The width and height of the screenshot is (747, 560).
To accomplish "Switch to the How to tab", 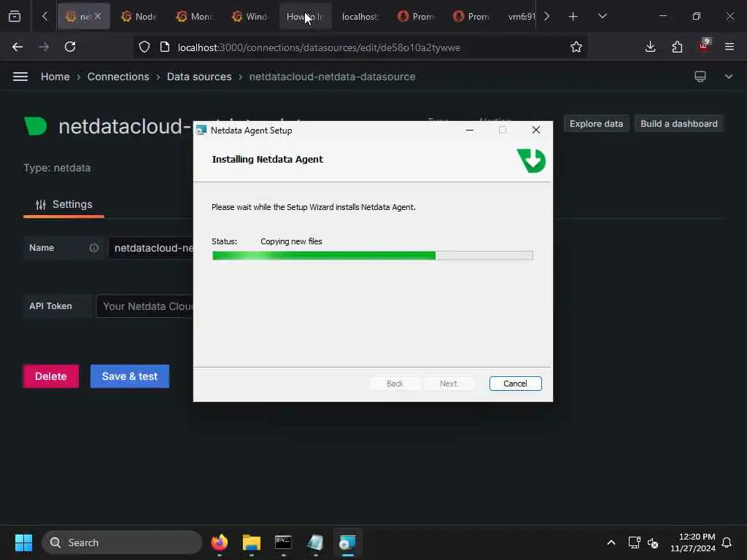I will point(305,17).
